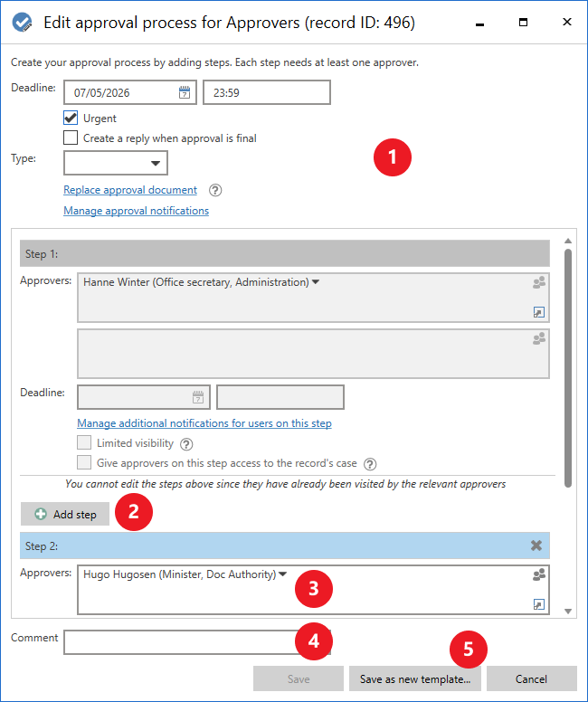Click the Save button
588x702 pixels.
coord(299,678)
